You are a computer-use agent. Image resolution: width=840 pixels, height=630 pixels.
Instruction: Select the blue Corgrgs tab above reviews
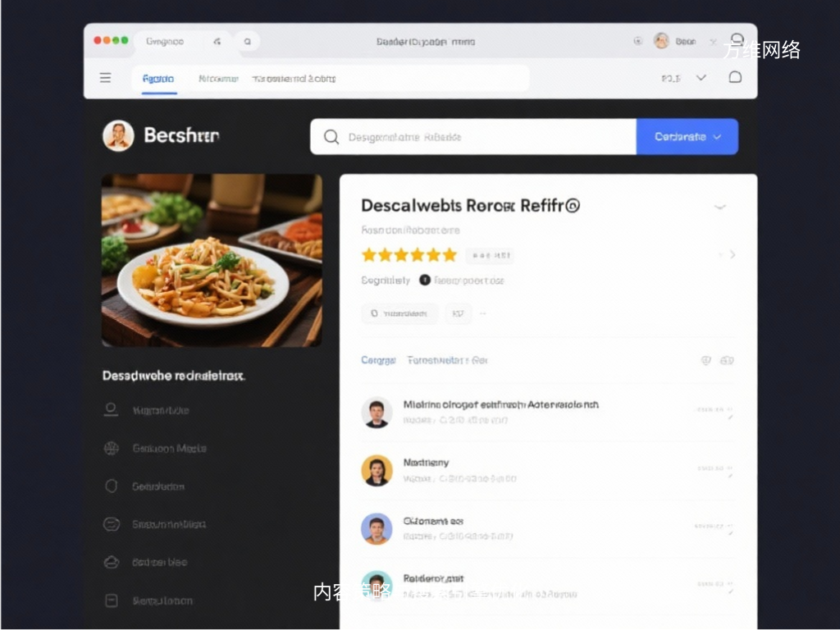[378, 360]
